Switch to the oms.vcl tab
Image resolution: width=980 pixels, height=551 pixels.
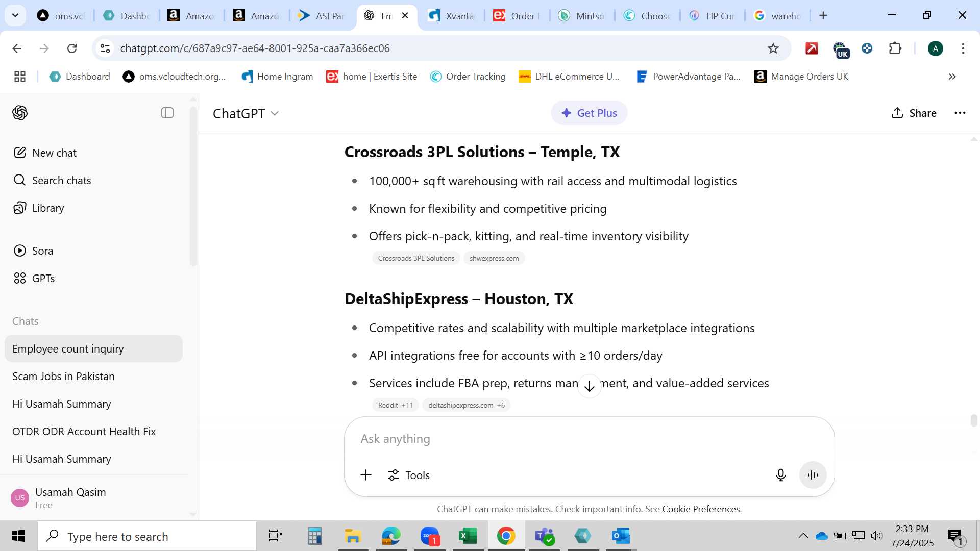tap(61, 16)
